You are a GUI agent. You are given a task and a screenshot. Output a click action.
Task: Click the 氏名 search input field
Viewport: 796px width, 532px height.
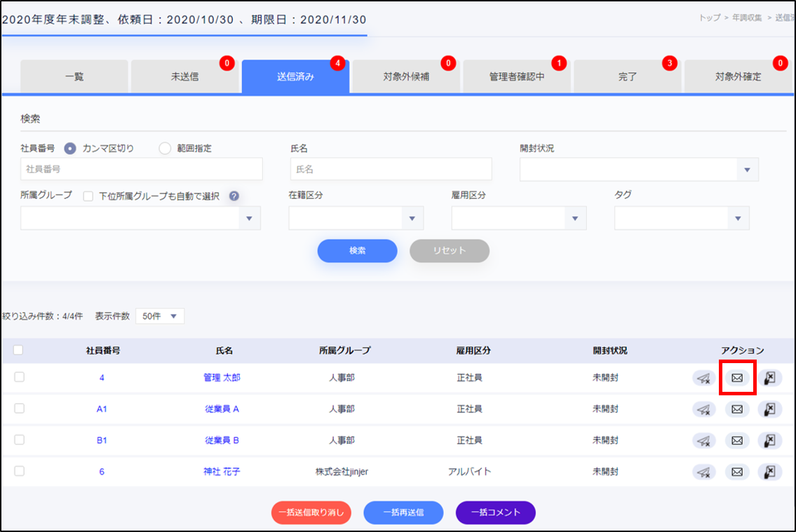391,169
